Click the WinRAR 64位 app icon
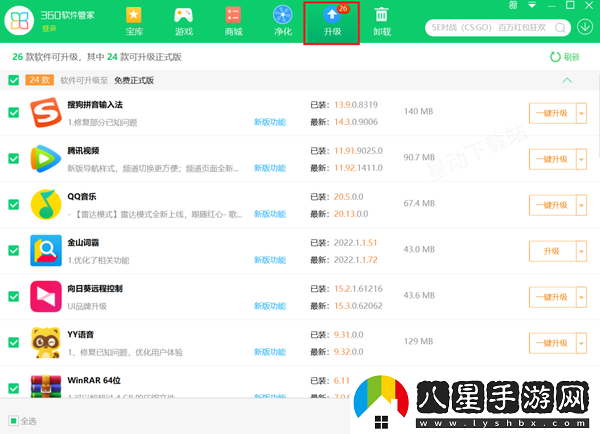The width and height of the screenshot is (600, 434). click(x=46, y=386)
